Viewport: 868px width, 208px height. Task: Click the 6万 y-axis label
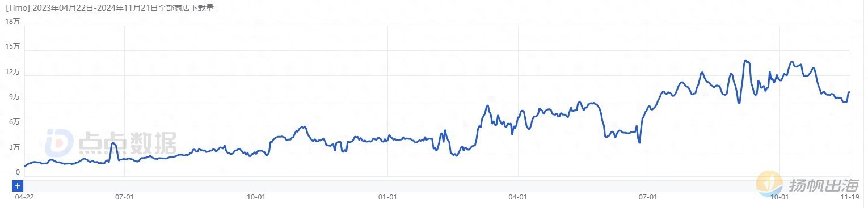[15, 122]
